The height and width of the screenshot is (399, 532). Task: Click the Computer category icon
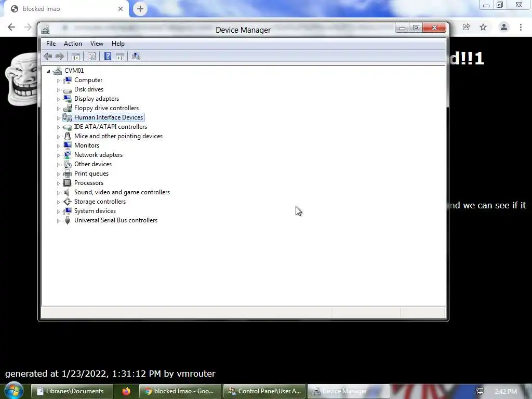68,80
